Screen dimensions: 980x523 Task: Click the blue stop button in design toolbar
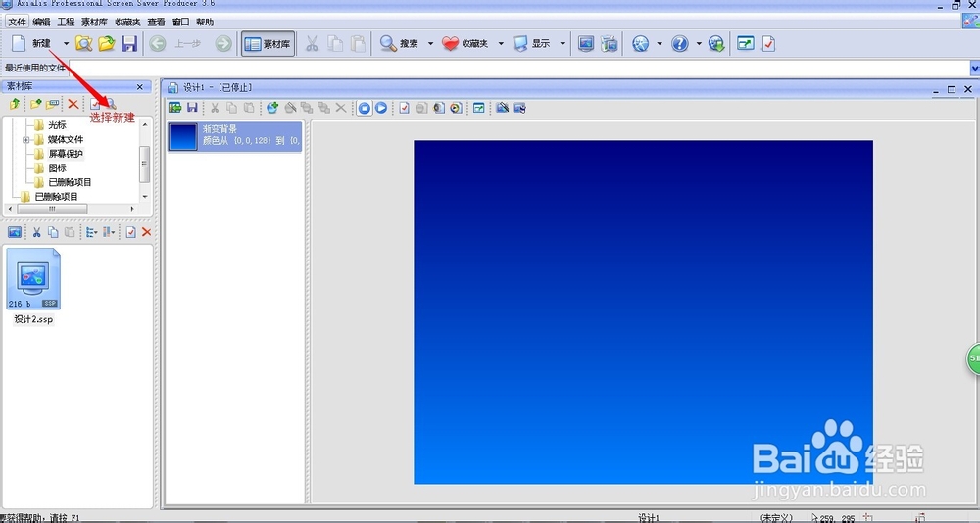[x=364, y=108]
